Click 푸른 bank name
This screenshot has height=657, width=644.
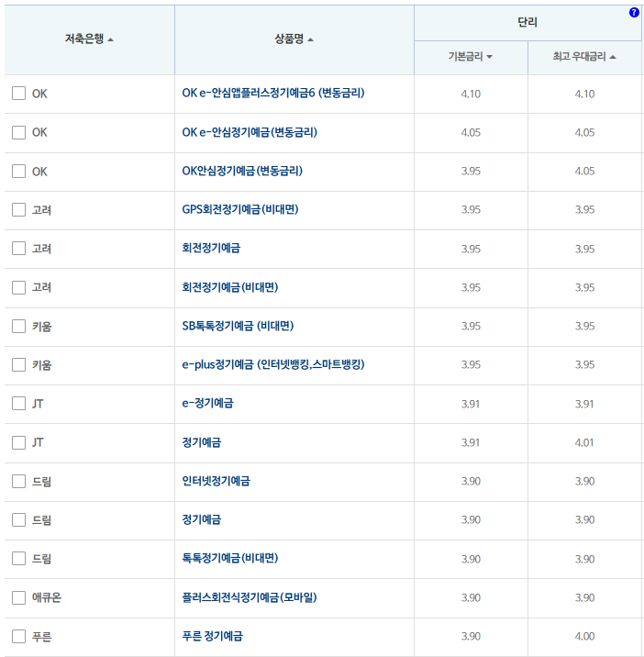point(41,637)
